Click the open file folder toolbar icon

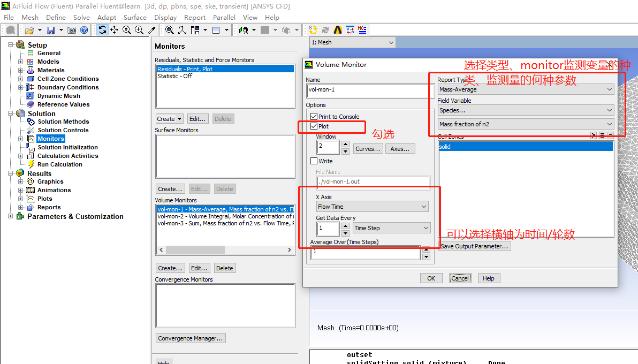pyautogui.click(x=29, y=30)
